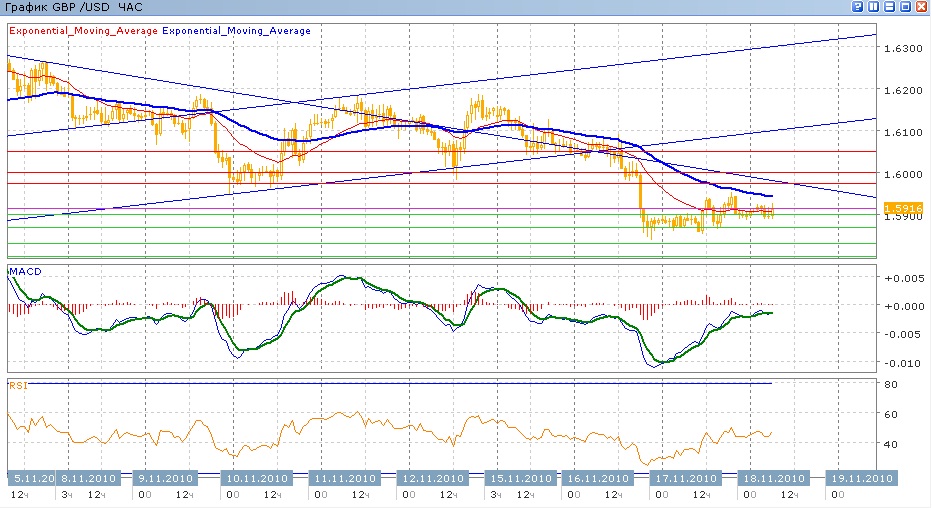Maximize the GBP/USD chart window
This screenshot has height=508, width=932.
coord(906,7)
